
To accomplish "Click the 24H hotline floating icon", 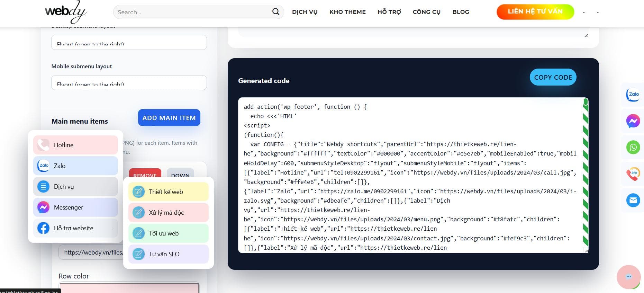I will (633, 174).
